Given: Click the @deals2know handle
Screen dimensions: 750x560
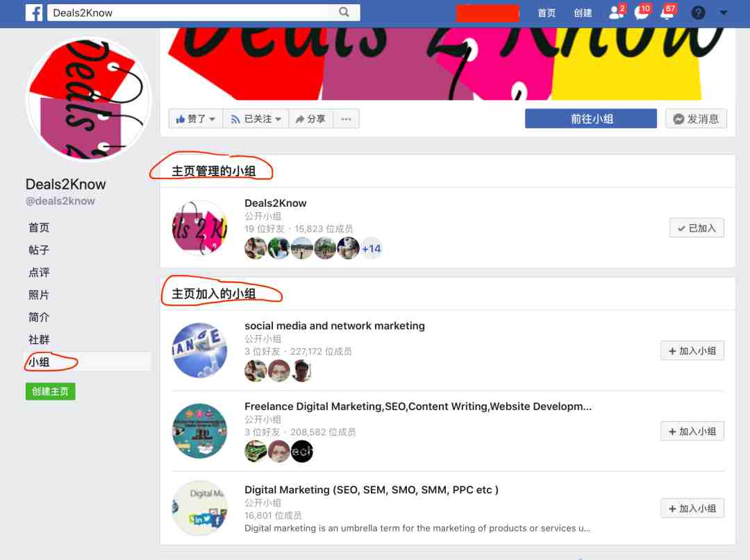Looking at the screenshot, I should (x=60, y=201).
